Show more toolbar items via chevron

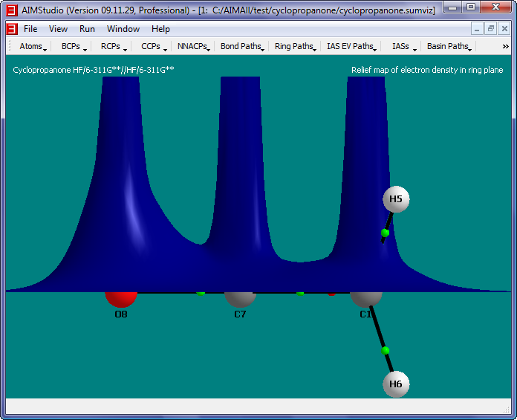506,46
